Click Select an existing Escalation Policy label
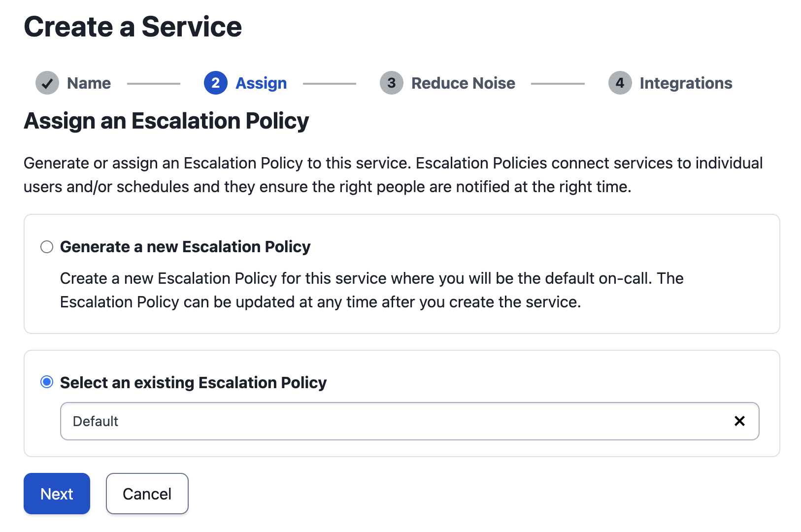801x532 pixels. (193, 383)
